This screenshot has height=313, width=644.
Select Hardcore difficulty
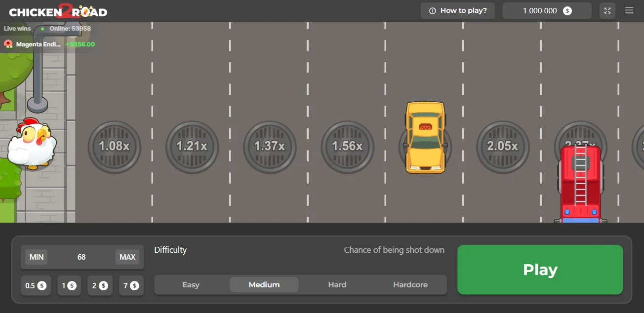[x=410, y=285]
